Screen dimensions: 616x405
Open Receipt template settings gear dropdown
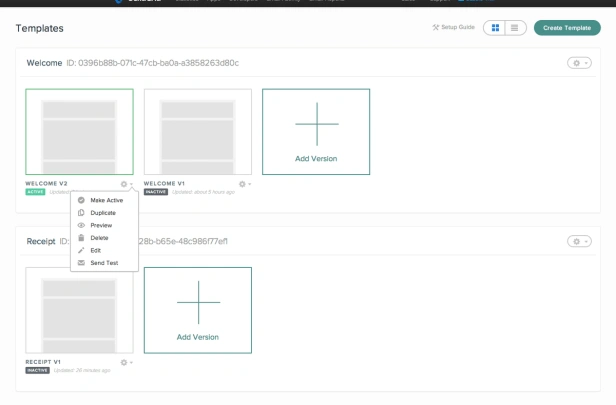pos(579,241)
